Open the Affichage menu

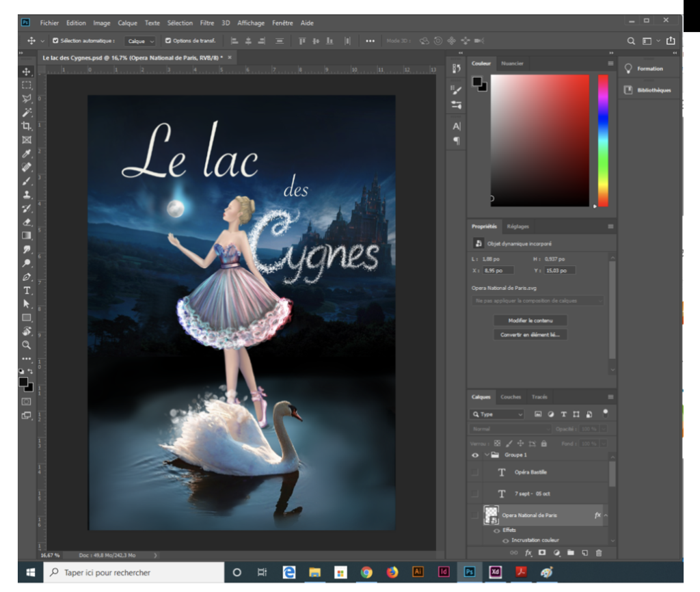click(250, 23)
